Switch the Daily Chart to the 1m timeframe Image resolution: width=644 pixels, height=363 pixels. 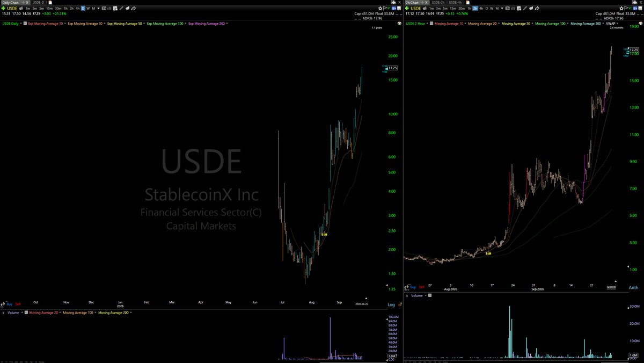click(28, 9)
